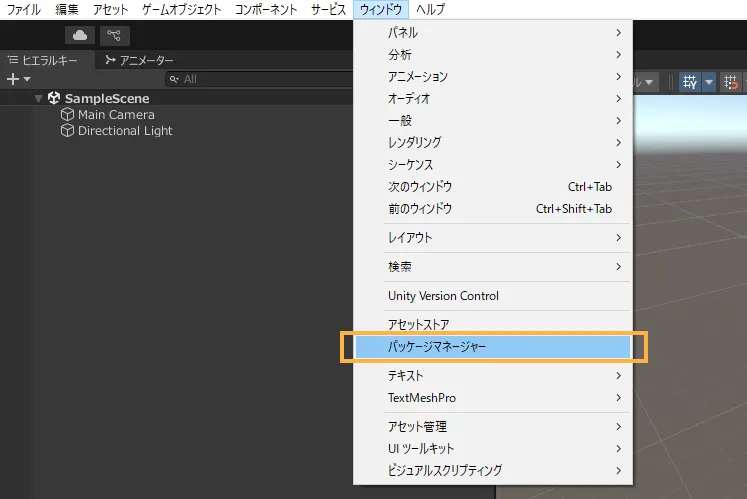Expand the 分析 submenu
747x499 pixels.
pyautogui.click(x=493, y=55)
